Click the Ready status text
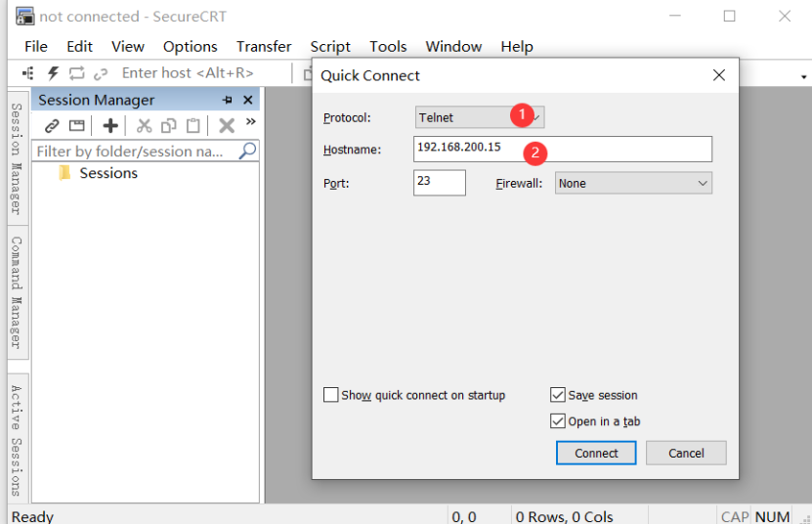812x525 pixels. (x=32, y=517)
